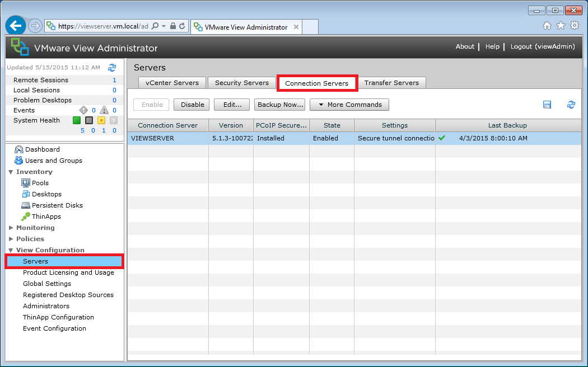Logout from the viewAdmin session
The image size is (588, 367).
(542, 46)
